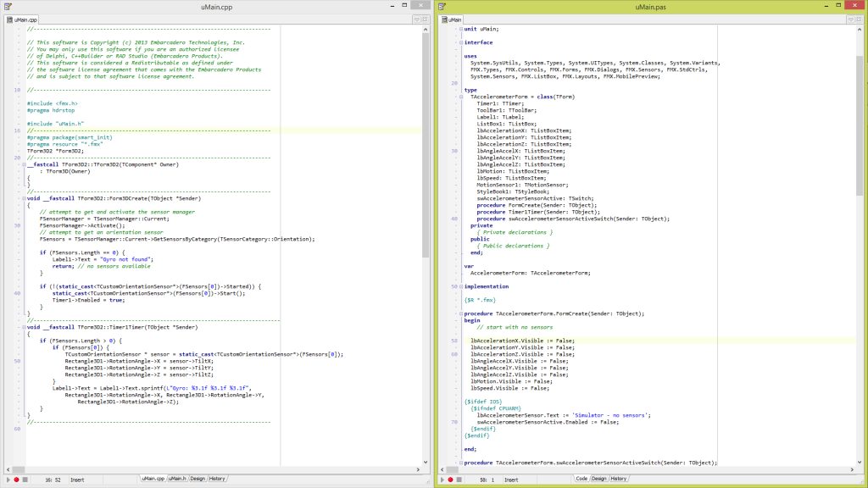This screenshot has width=868, height=488.
Task: Click the play macro icon in left status bar
Action: pos(8,480)
